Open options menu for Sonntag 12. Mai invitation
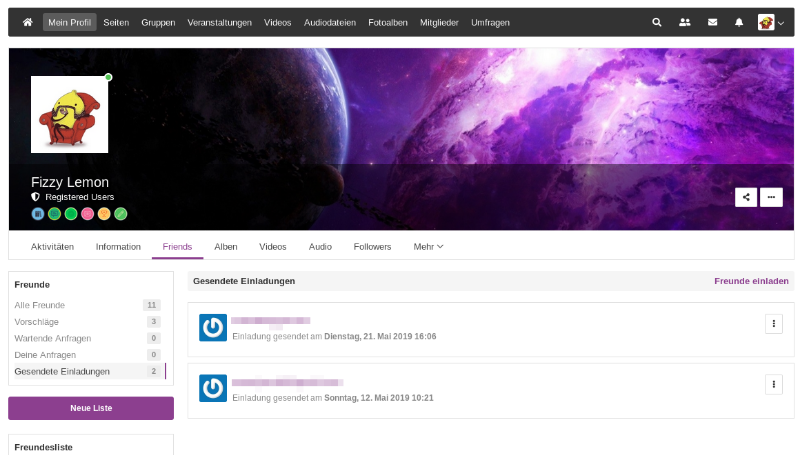 coord(772,384)
